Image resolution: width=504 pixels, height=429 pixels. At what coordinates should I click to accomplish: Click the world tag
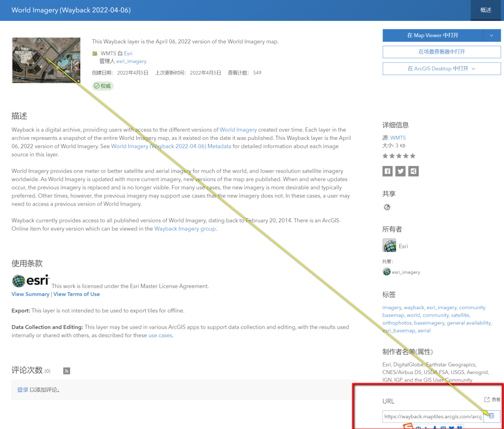(x=413, y=315)
